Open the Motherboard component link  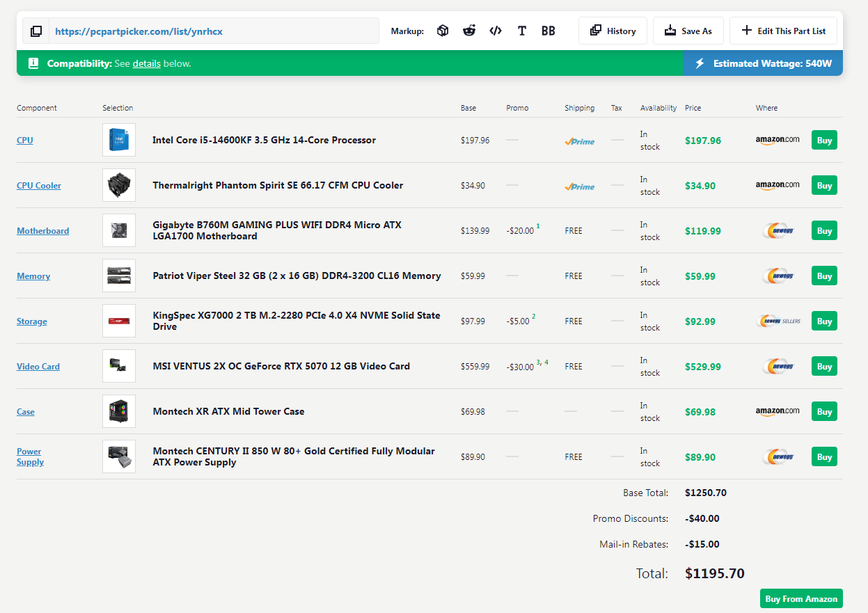tap(43, 230)
